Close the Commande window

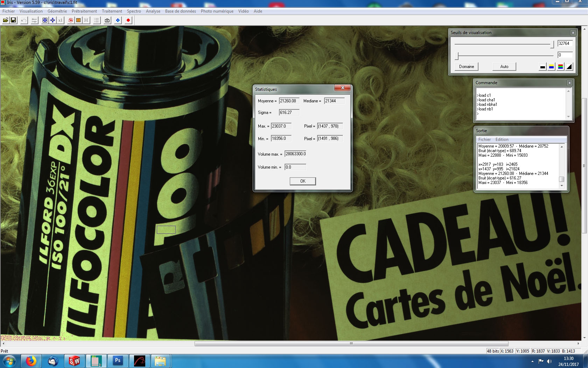point(569,83)
